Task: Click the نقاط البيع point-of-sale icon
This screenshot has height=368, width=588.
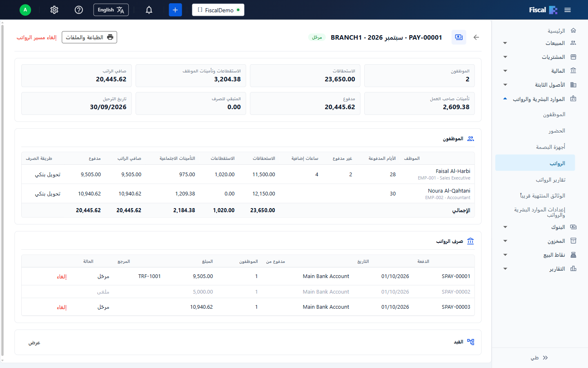Action: 573,255
